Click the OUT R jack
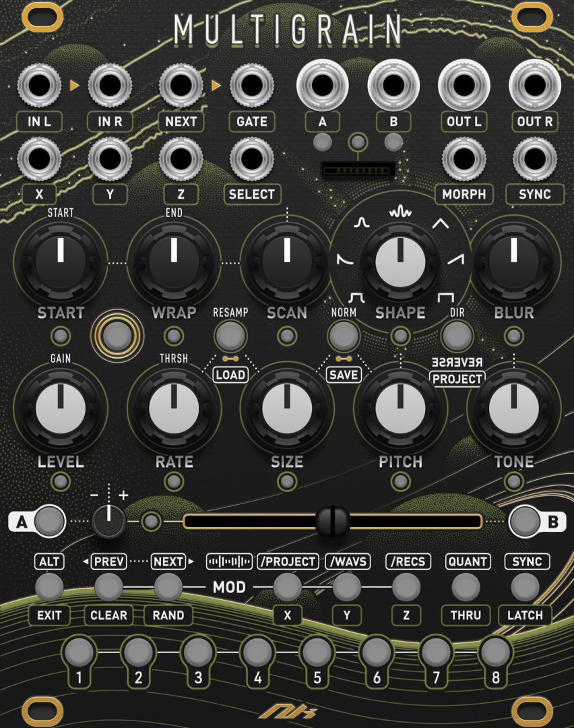574x728 pixels. pyautogui.click(x=535, y=86)
